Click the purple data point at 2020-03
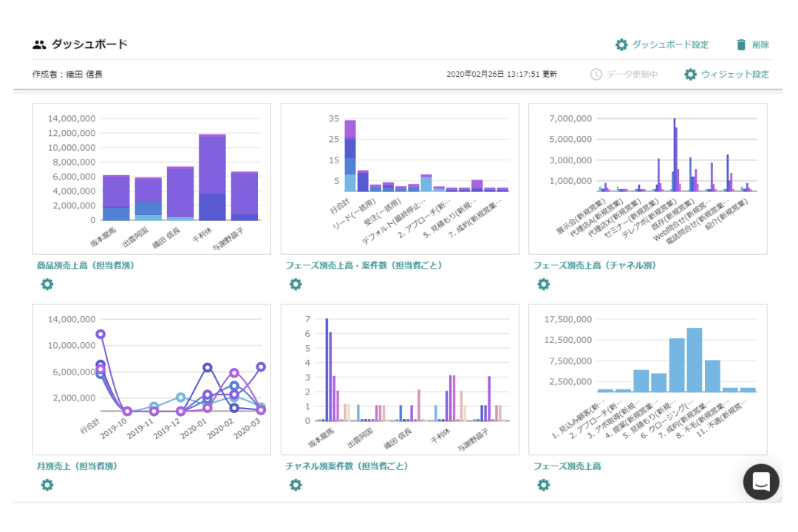 coord(261,366)
